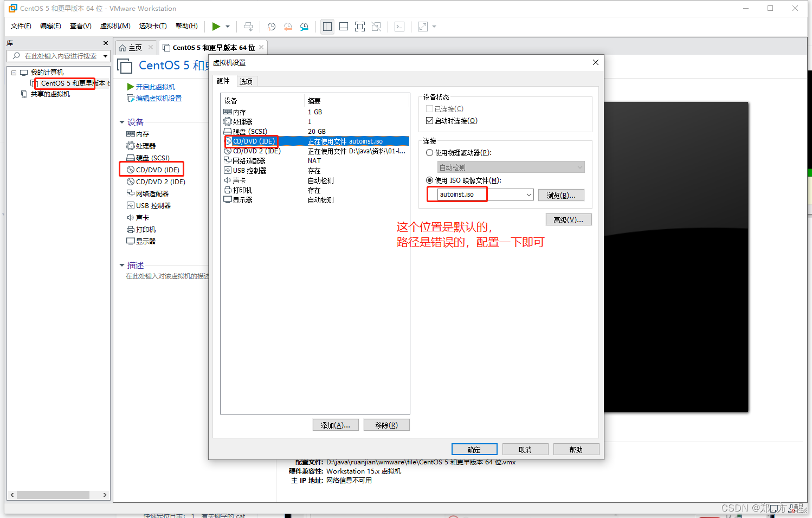The height and width of the screenshot is (518, 812).
Task: Click 声卡 icon in summary device list
Action: (x=130, y=217)
